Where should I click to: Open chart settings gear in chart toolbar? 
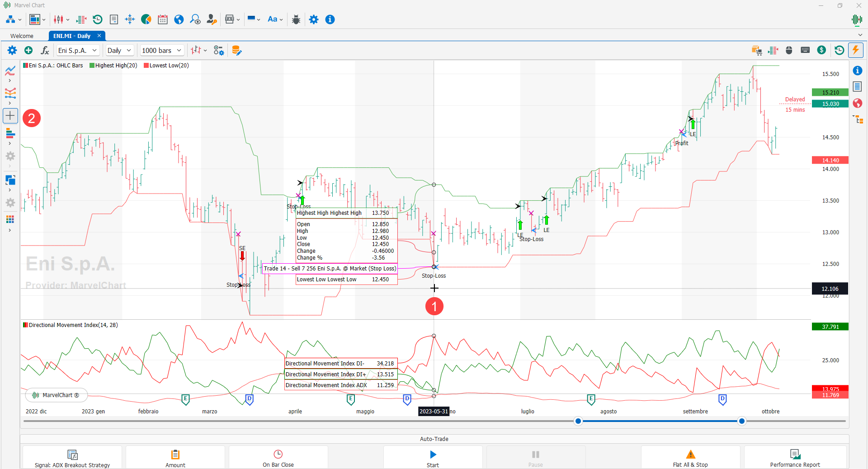(12, 50)
